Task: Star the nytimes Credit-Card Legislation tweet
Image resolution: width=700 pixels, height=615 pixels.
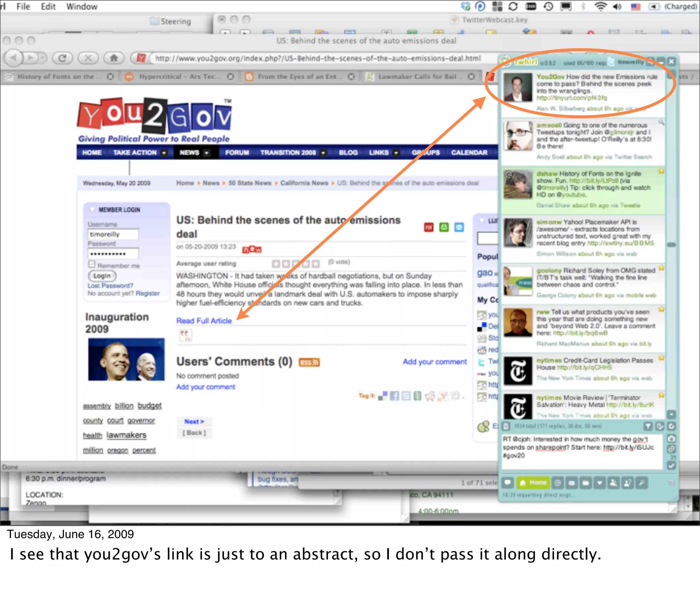Action: (661, 357)
